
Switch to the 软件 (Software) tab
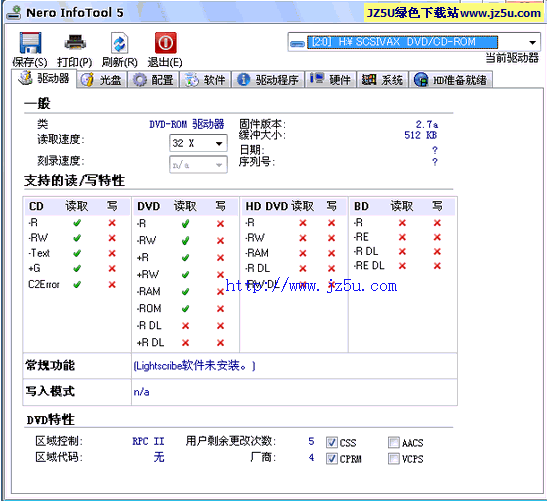point(205,80)
